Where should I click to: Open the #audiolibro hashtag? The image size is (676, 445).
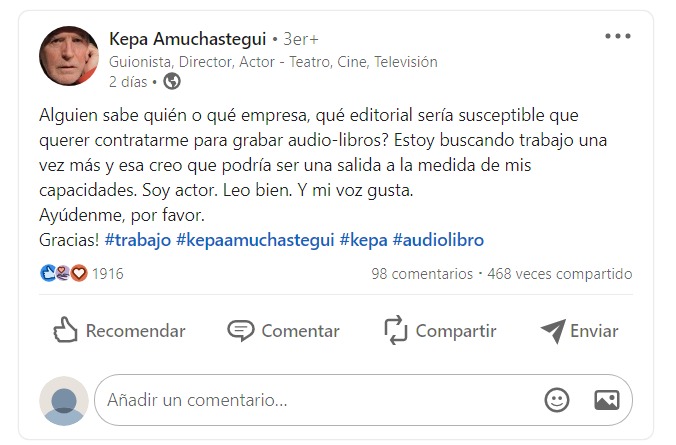click(x=438, y=240)
